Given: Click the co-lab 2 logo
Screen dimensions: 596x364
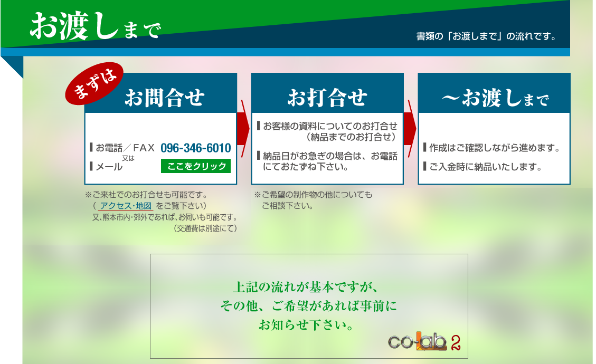Looking at the screenshot, I should click(x=424, y=342).
